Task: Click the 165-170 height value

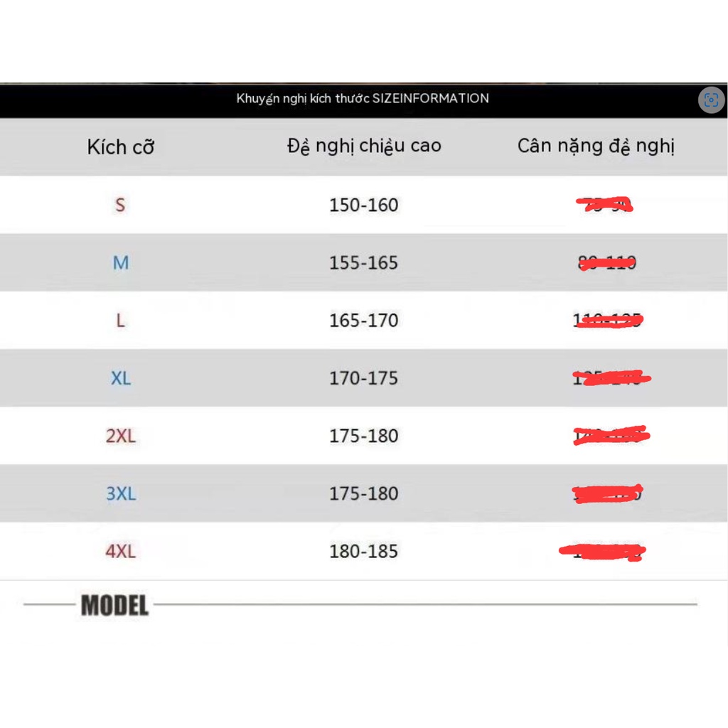Action: pyautogui.click(x=364, y=321)
